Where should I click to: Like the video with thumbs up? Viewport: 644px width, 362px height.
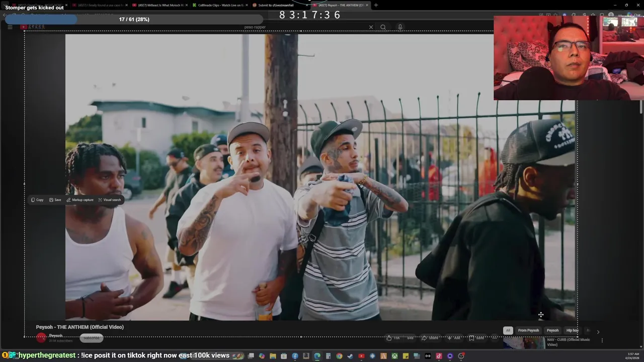pyautogui.click(x=393, y=338)
